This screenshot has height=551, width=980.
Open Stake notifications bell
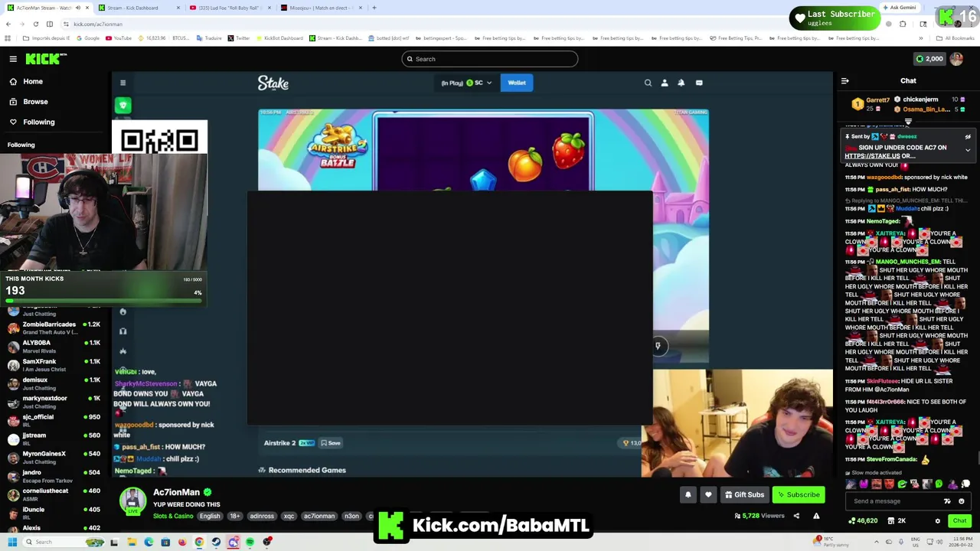coord(681,83)
